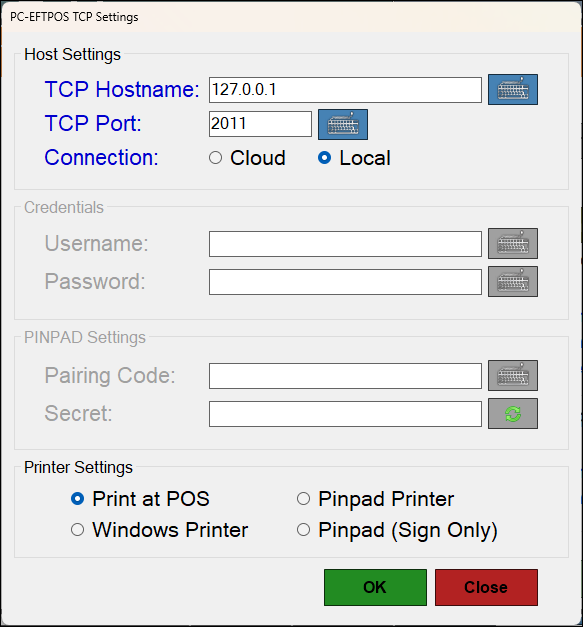The width and height of the screenshot is (583, 627).
Task: Click the Secret input field
Action: click(x=345, y=414)
